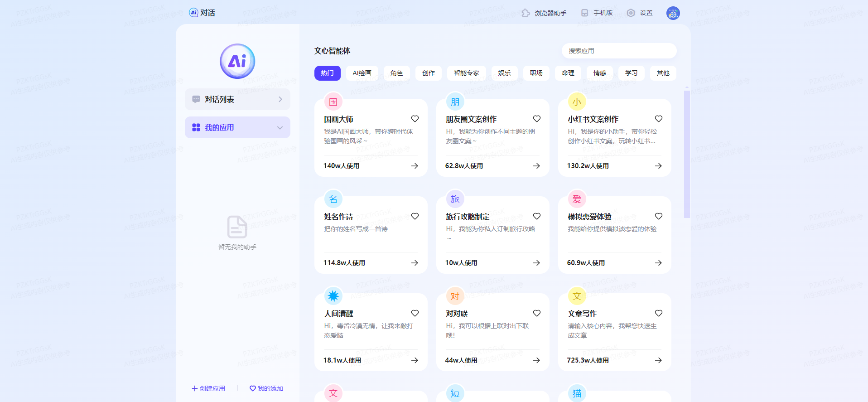Open 我的添加 link
This screenshot has height=402, width=868.
pyautogui.click(x=266, y=388)
